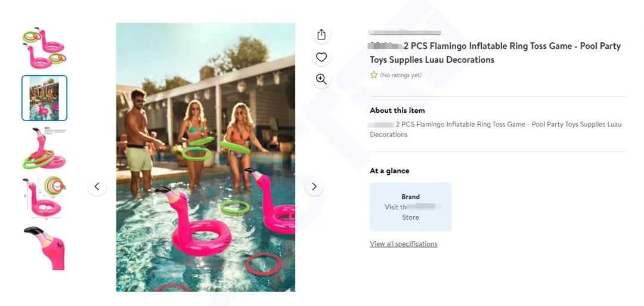The width and height of the screenshot is (644, 306).
Task: Select thumbnail of two flamingos with rings
Action: 44,48
